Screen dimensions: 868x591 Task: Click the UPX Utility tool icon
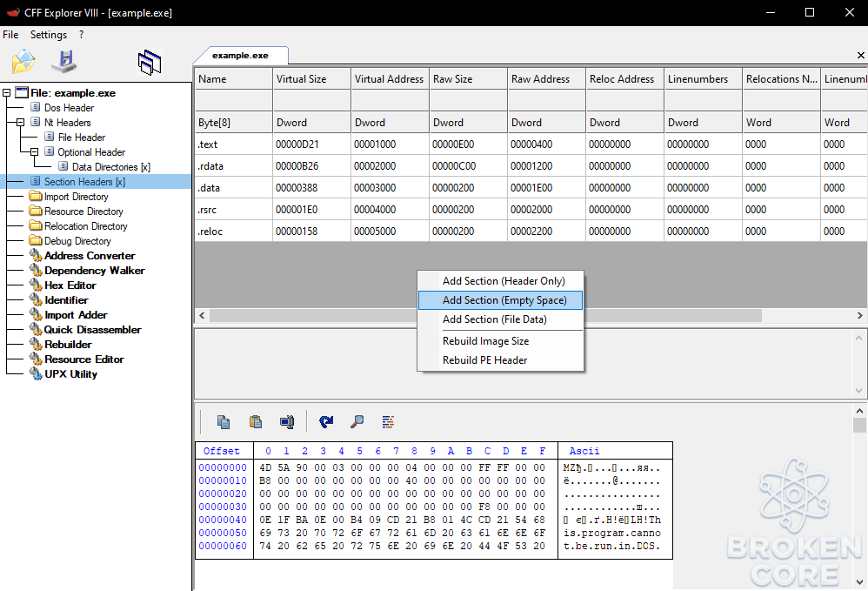[x=36, y=374]
